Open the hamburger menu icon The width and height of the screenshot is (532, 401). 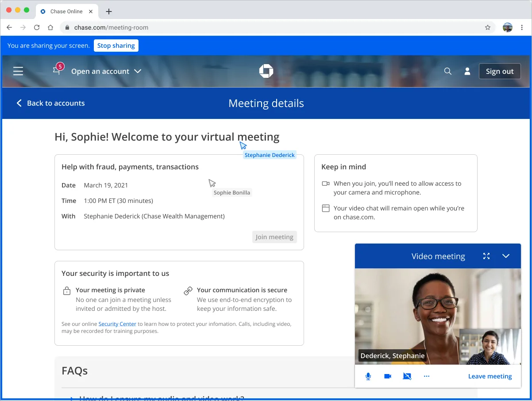tap(18, 71)
